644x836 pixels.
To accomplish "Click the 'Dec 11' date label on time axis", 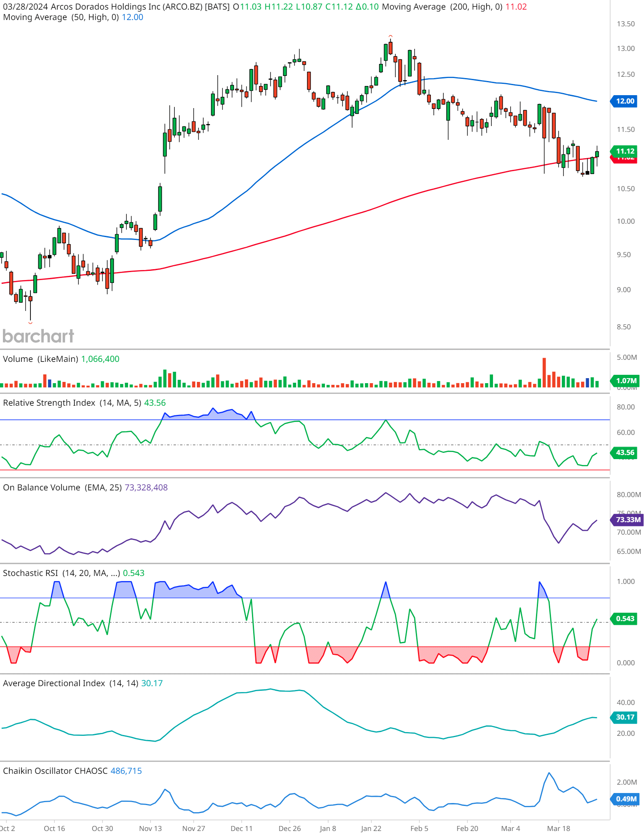I will (241, 828).
